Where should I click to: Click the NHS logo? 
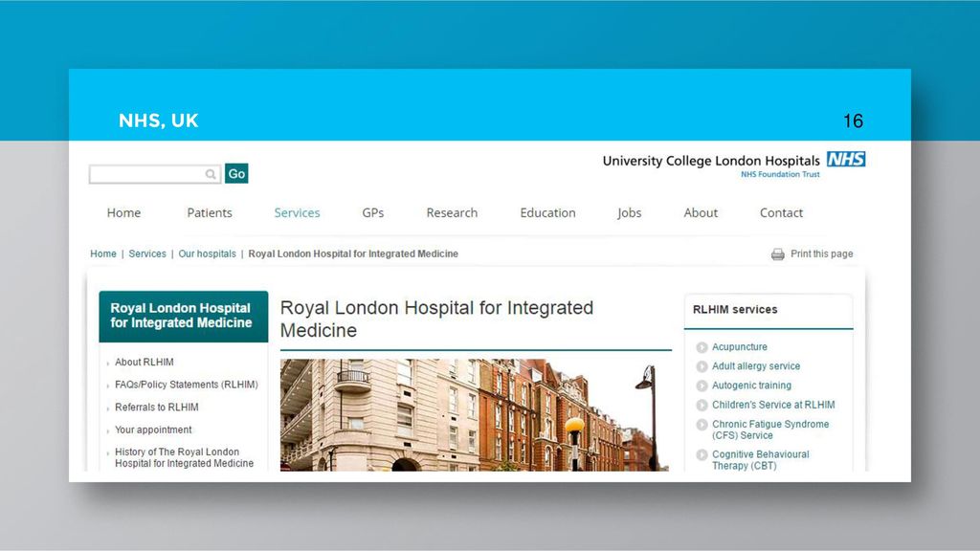click(846, 160)
